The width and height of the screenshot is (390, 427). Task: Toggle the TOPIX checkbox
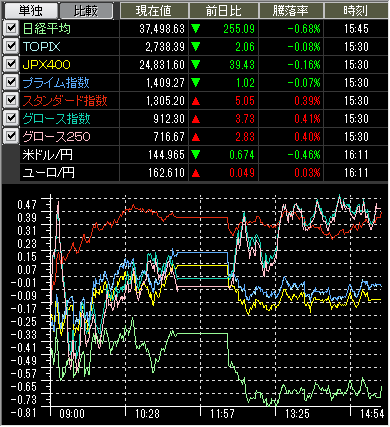tap(11, 47)
